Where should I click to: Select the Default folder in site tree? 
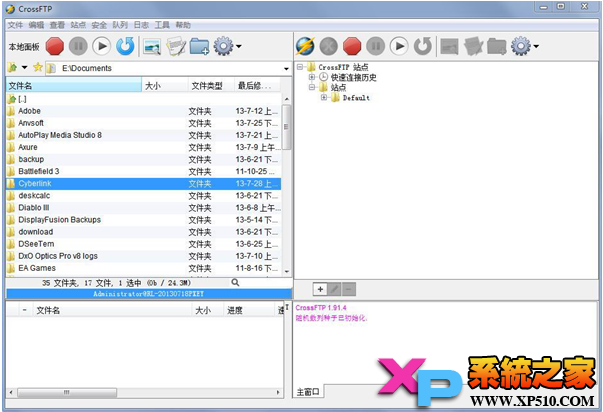pos(356,98)
